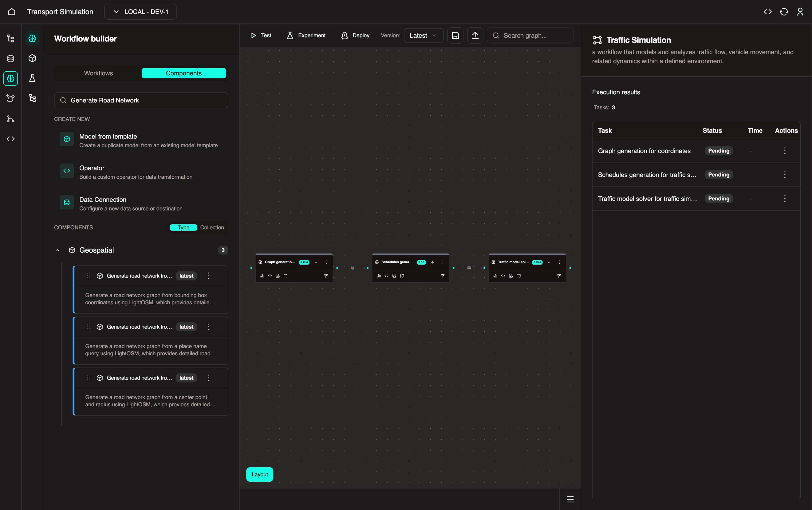Go to the home icon
This screenshot has height=510, width=812.
[x=12, y=12]
